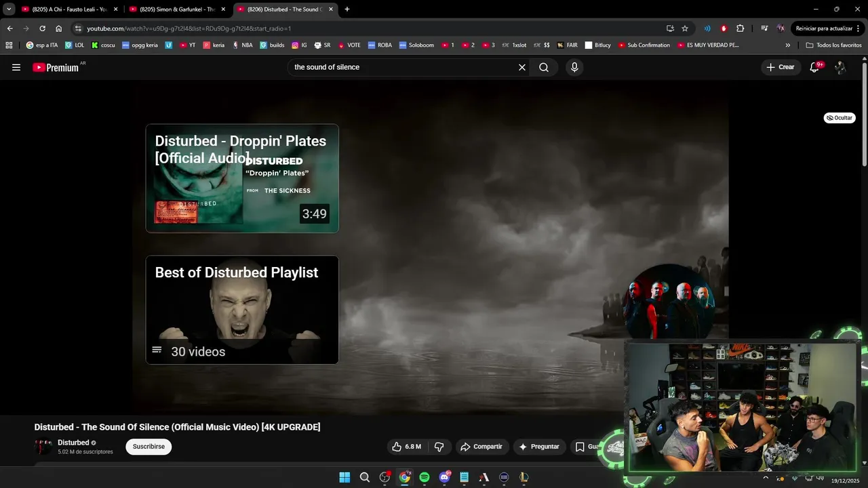
Task: Select the Disturbed - The Sound tab
Action: (285, 9)
